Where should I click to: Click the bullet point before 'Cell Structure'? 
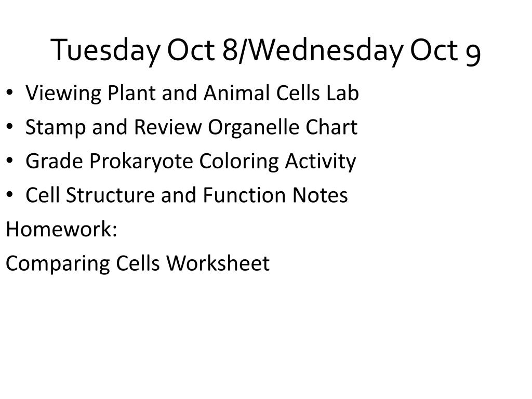(9, 194)
